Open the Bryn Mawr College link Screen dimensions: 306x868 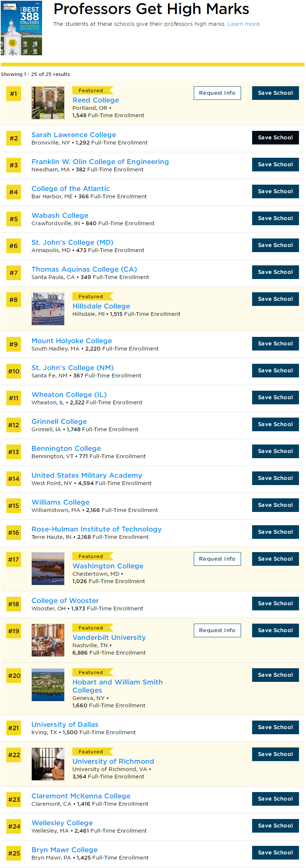click(x=65, y=850)
